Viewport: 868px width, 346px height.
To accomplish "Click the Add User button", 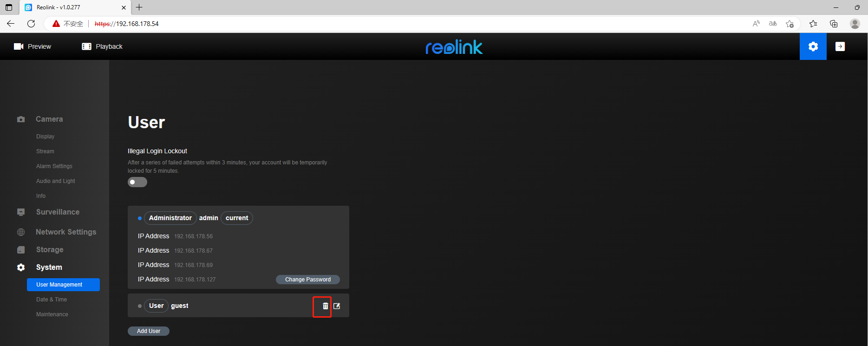I will pos(149,331).
